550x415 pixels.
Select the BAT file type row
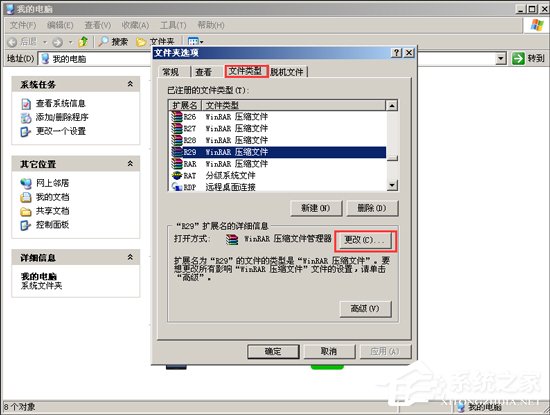277,175
